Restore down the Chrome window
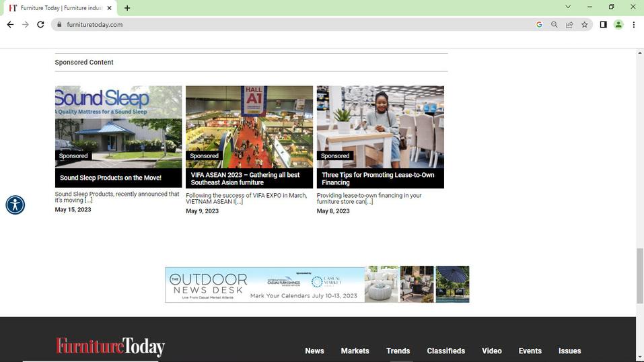Viewport: 644px width, 362px height. (x=611, y=7)
